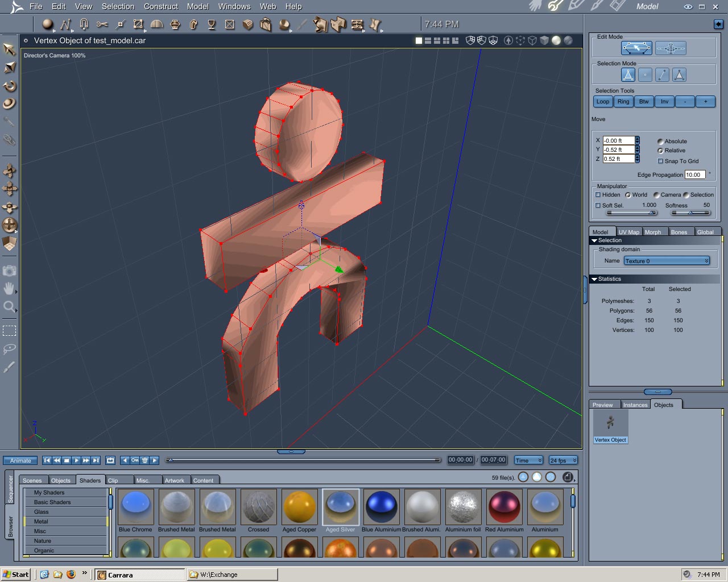
Task: Enable the Snap To Grid checkbox
Action: tap(660, 161)
